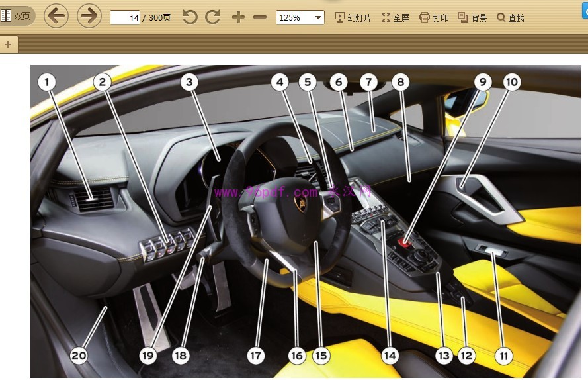This screenshot has width=588, height=380.
Task: Go to the next page arrow
Action: pos(89,16)
